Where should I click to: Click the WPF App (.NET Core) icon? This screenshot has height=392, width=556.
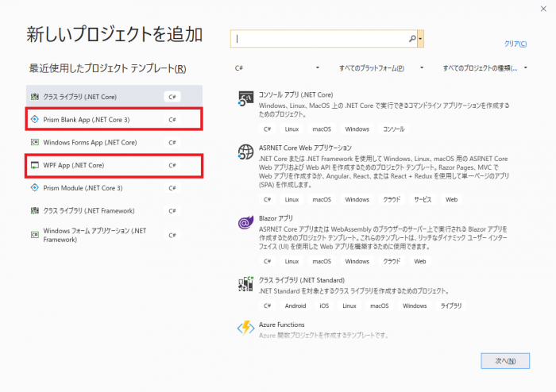point(35,165)
